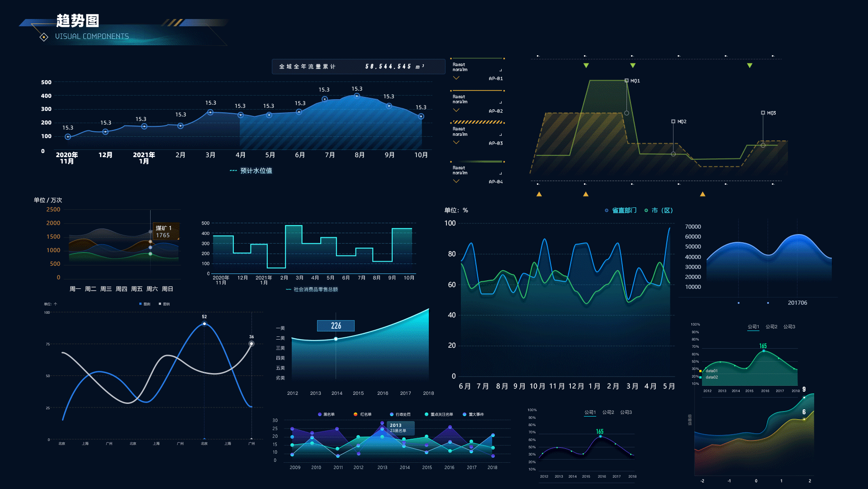This screenshot has width=868, height=489.
Task: Click the 单位 / 万次 label
Action: [x=48, y=200]
